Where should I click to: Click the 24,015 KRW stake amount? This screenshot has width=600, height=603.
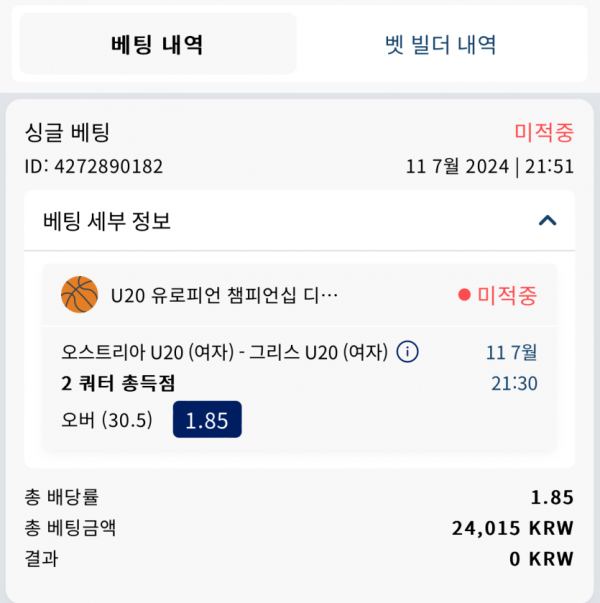click(x=513, y=528)
